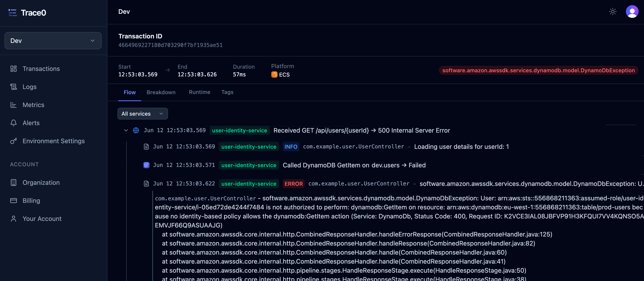
Task: Click the DynamoDB icon on GetItem row
Action: pyautogui.click(x=146, y=165)
